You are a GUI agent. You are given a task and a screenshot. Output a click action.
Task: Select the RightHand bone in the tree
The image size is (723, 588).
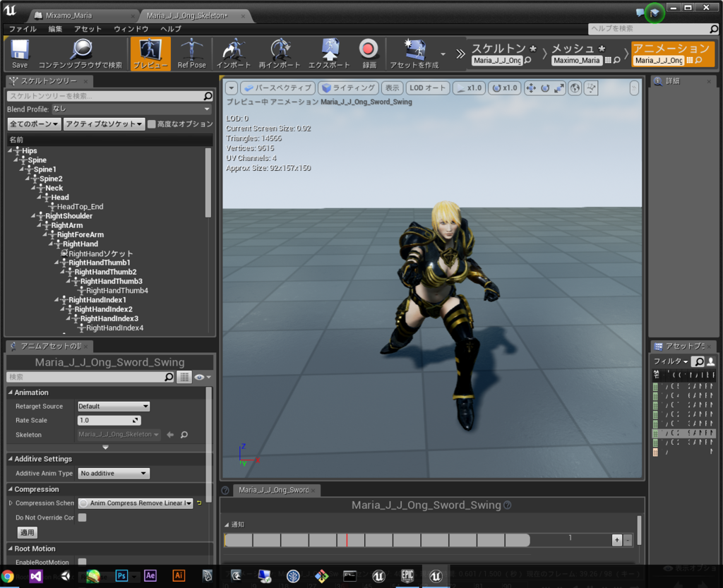[x=80, y=244]
